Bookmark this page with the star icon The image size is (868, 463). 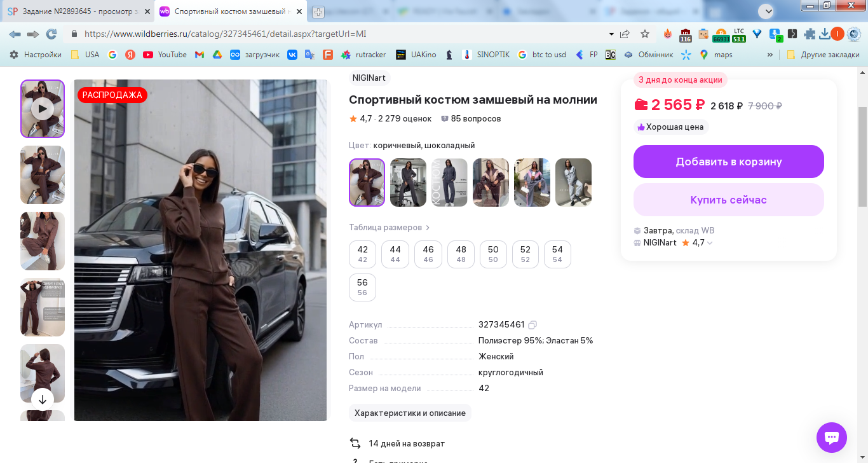pos(645,34)
